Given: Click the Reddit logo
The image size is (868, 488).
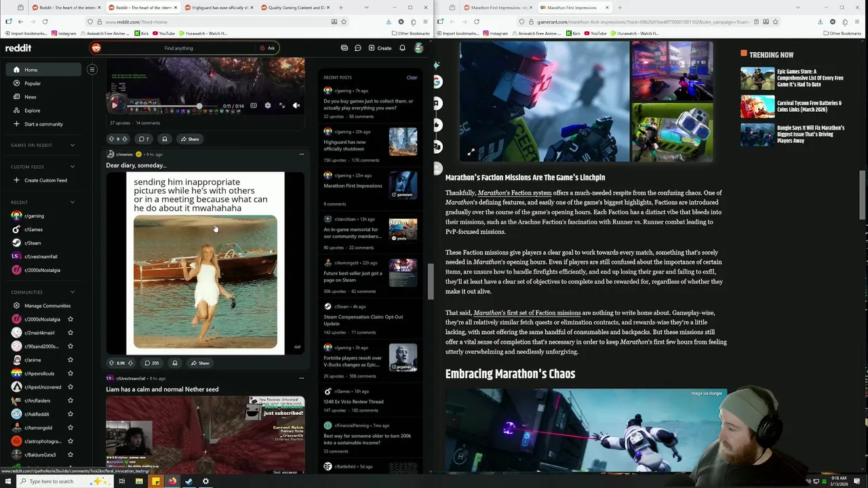Looking at the screenshot, I should (x=18, y=48).
